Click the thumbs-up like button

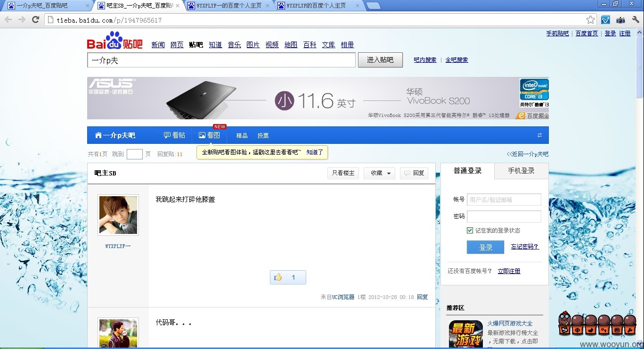(x=288, y=277)
